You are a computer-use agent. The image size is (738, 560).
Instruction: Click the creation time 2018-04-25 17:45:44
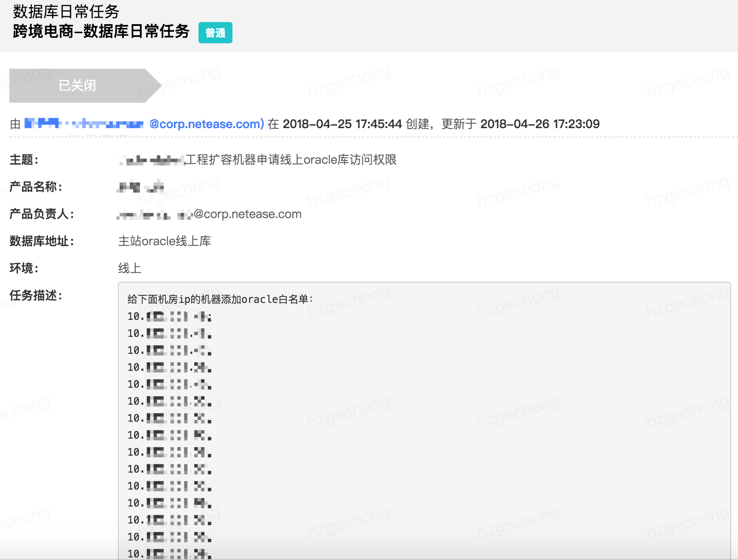point(342,124)
